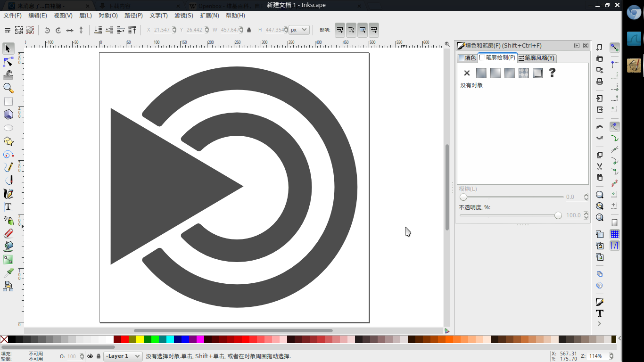
Task: Click the unset paint question mark
Action: point(552,73)
